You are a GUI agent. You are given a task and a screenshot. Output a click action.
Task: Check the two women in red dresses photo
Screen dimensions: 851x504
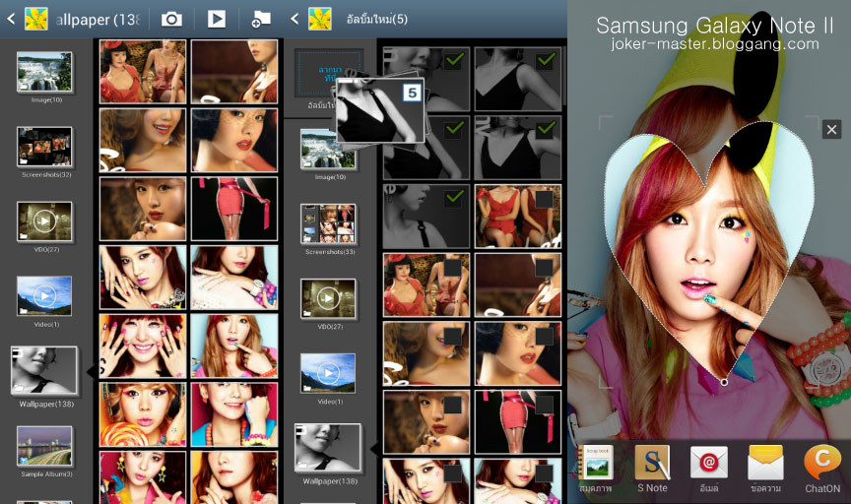click(545, 199)
